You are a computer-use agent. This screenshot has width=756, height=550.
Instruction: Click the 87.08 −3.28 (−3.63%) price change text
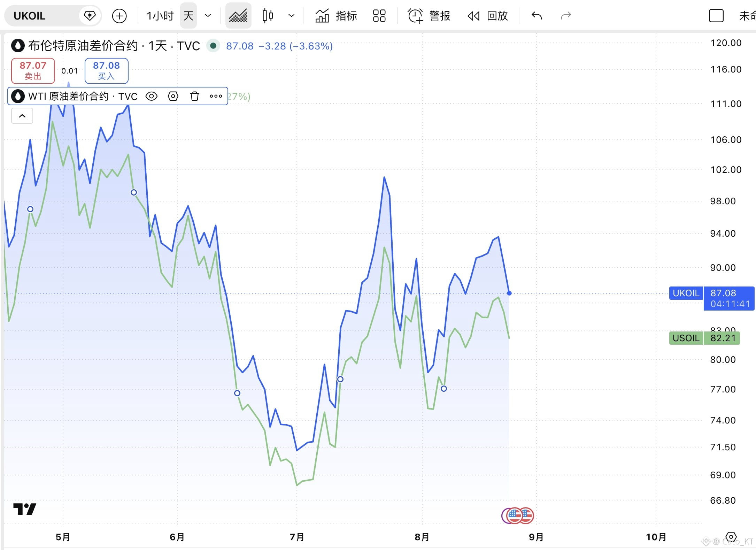tap(279, 46)
